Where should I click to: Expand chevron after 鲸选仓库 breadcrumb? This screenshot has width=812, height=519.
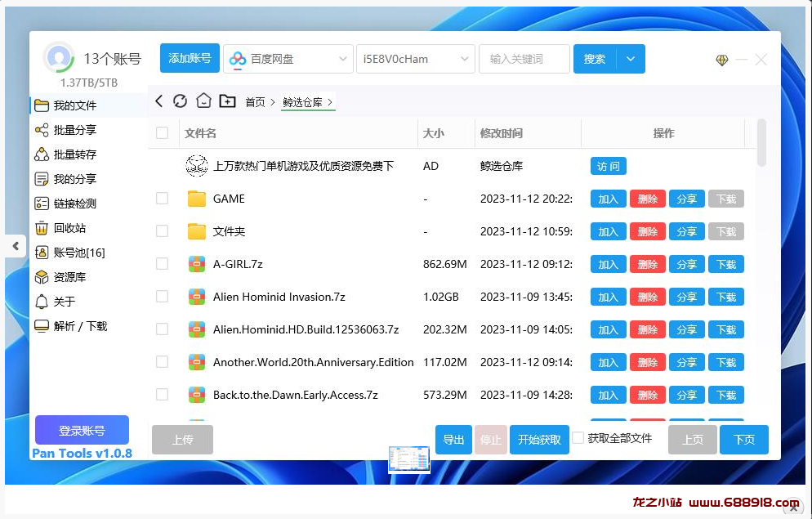330,102
